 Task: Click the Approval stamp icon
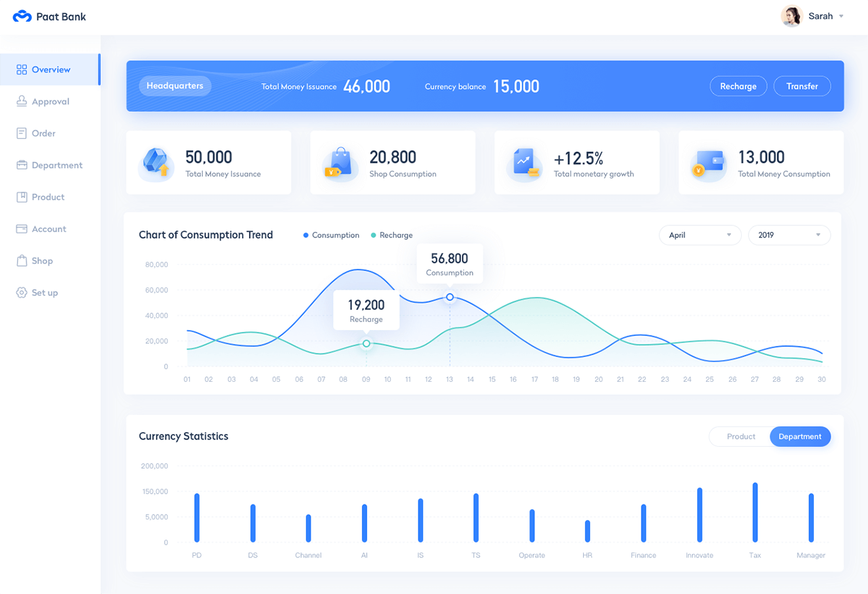(x=22, y=102)
